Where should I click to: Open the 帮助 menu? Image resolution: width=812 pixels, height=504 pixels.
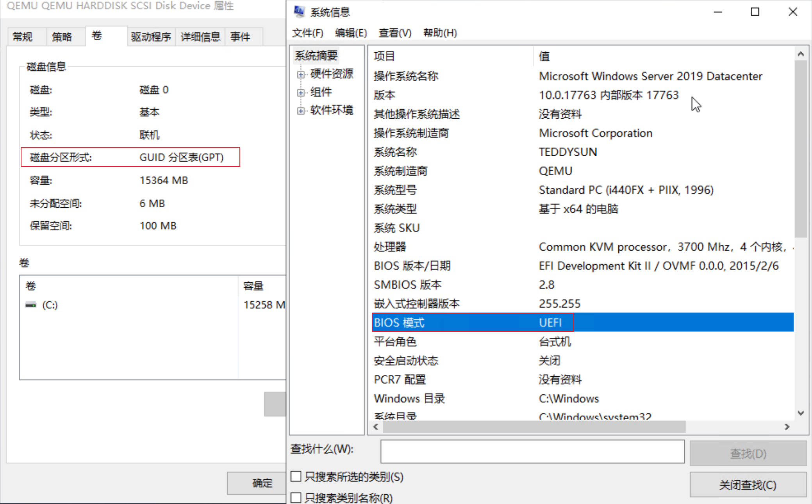(x=440, y=33)
